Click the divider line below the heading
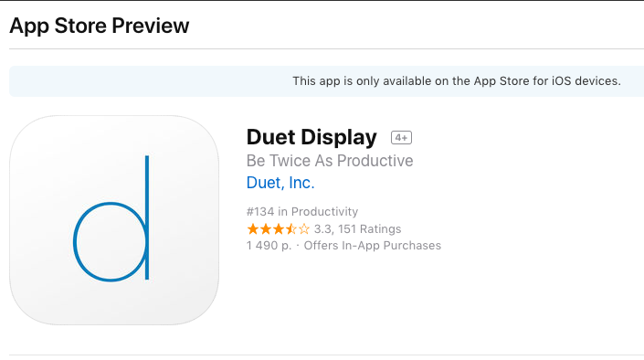644x360 pixels. tap(326, 49)
